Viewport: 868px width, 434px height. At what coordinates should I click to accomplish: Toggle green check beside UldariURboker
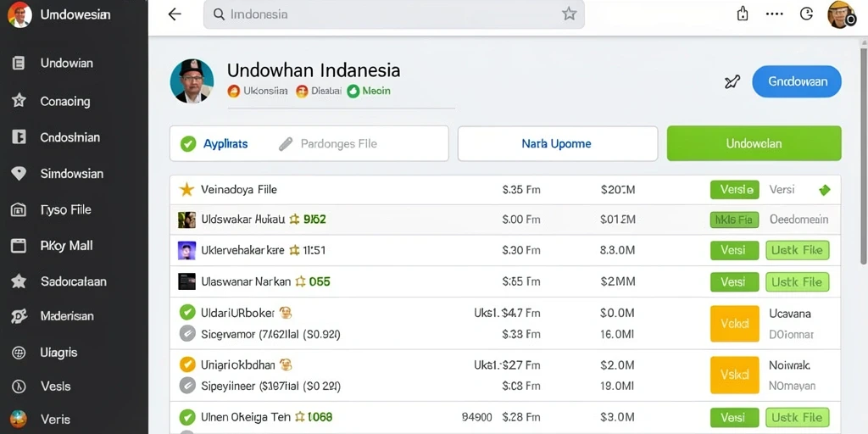coord(187,313)
